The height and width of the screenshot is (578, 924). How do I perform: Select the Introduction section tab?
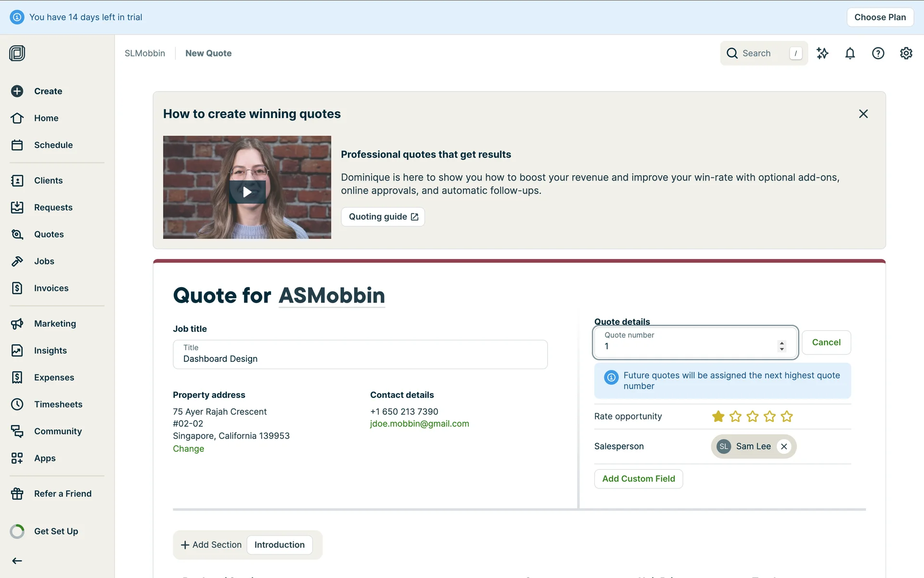[x=279, y=545]
